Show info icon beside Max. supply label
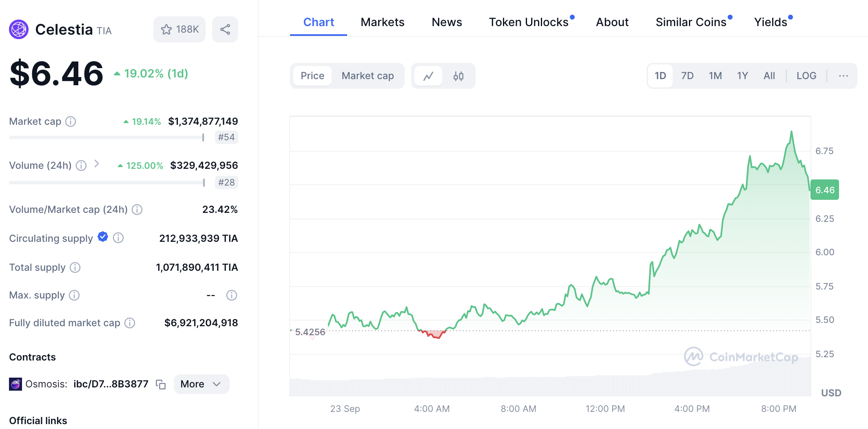This screenshot has width=868, height=429. [74, 295]
